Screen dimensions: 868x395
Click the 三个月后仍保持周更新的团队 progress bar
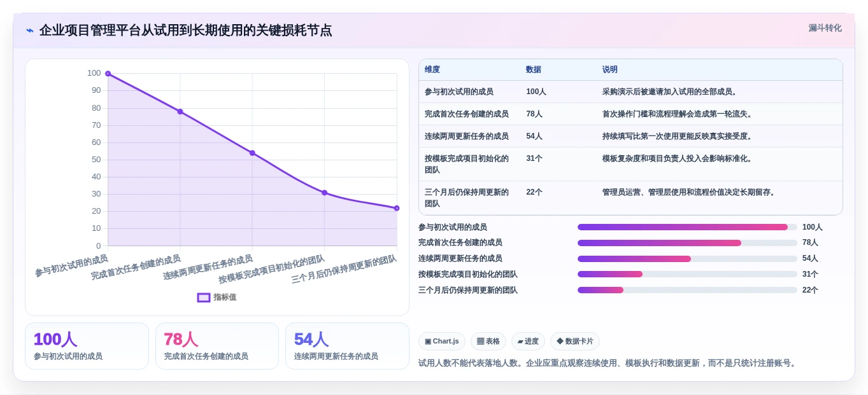pyautogui.click(x=687, y=290)
